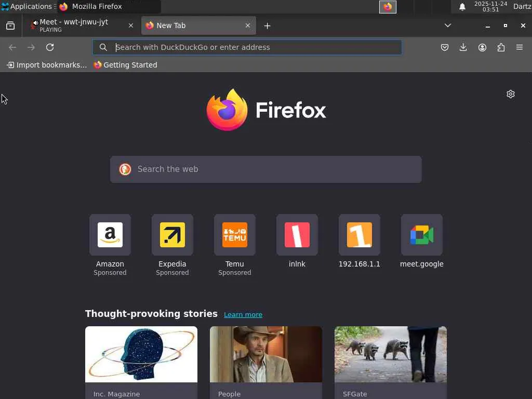The height and width of the screenshot is (399, 532).
Task: Expand the list all tabs chevron
Action: coord(448,25)
